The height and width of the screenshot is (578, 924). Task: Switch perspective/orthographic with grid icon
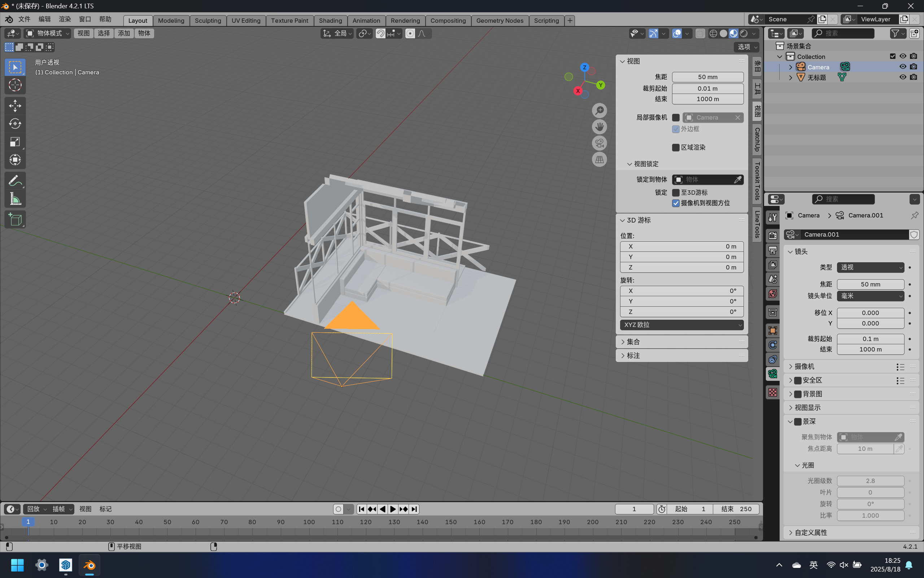pos(599,159)
